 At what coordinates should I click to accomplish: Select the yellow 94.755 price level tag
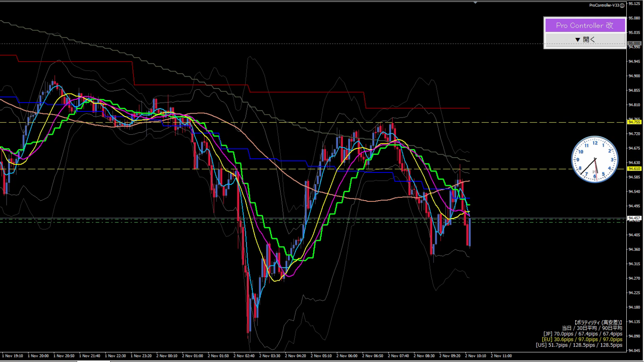pyautogui.click(x=634, y=122)
